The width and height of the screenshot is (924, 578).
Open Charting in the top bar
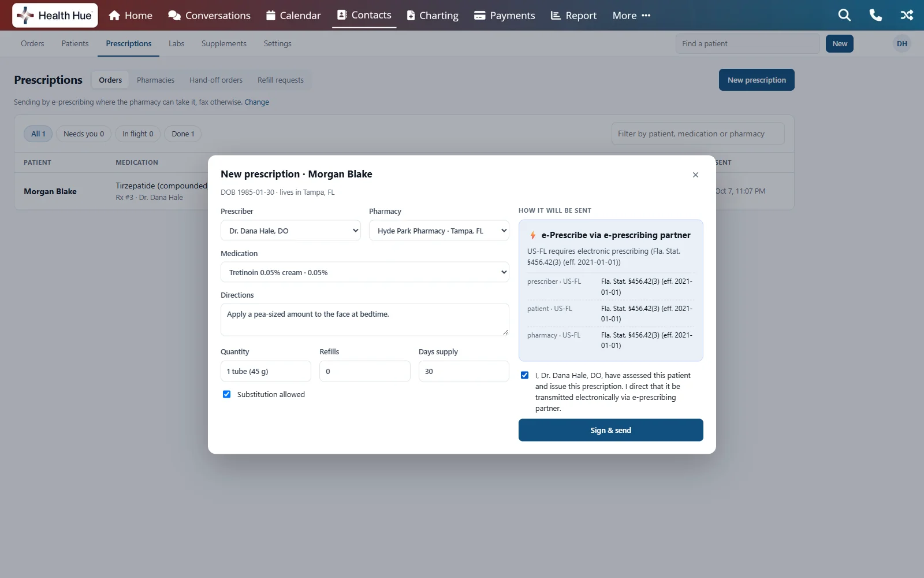[x=433, y=16]
